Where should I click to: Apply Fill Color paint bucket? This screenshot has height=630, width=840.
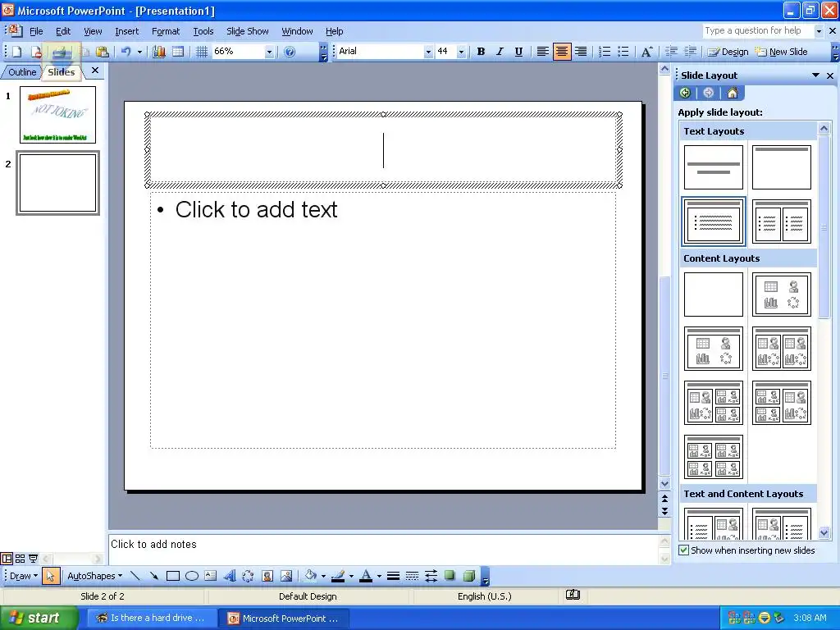(311, 576)
